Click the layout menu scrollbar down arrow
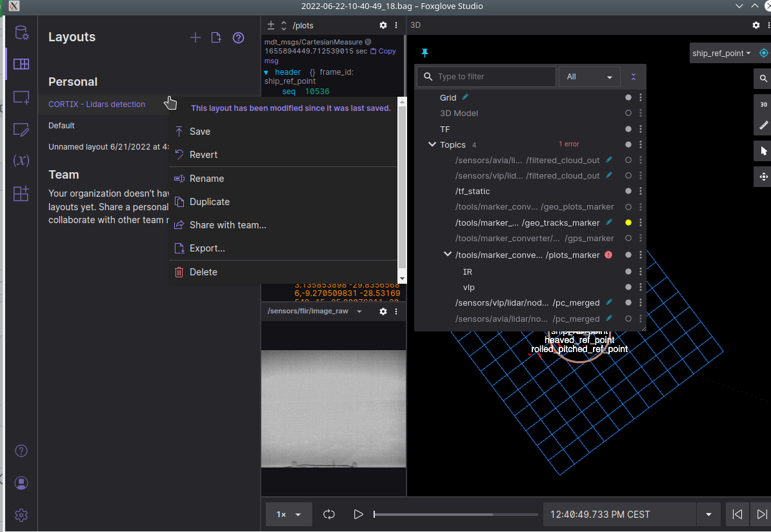The height and width of the screenshot is (532, 771). 402,278
